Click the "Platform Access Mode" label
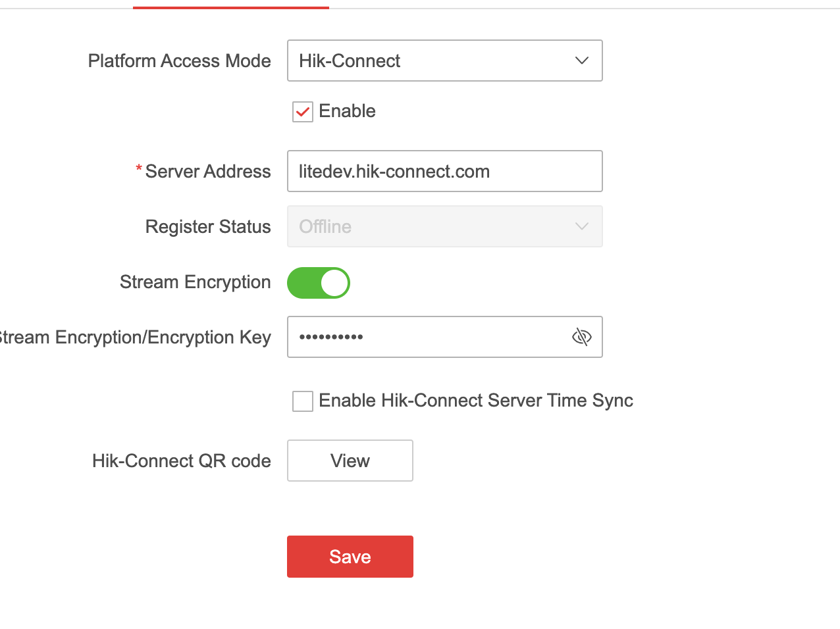The image size is (840, 629). 179,61
